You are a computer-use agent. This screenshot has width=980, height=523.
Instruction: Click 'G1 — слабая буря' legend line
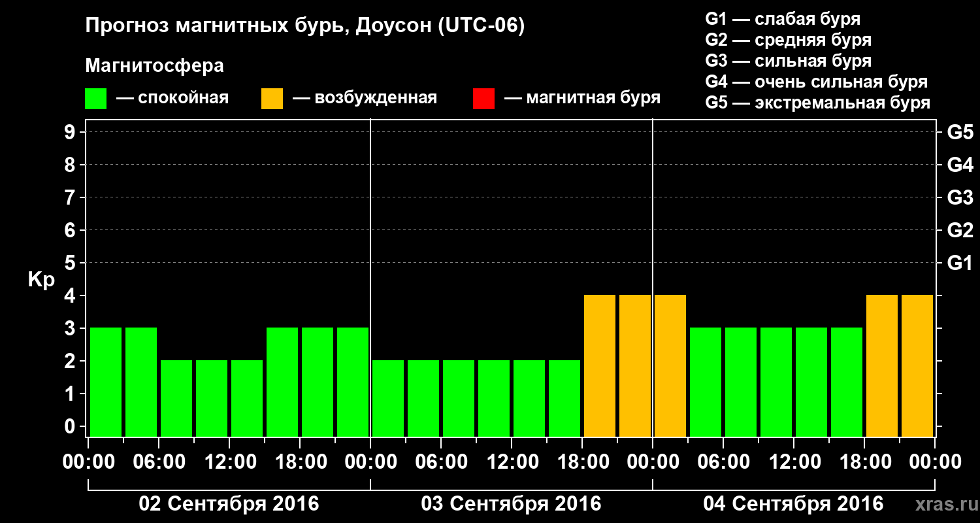pos(783,19)
